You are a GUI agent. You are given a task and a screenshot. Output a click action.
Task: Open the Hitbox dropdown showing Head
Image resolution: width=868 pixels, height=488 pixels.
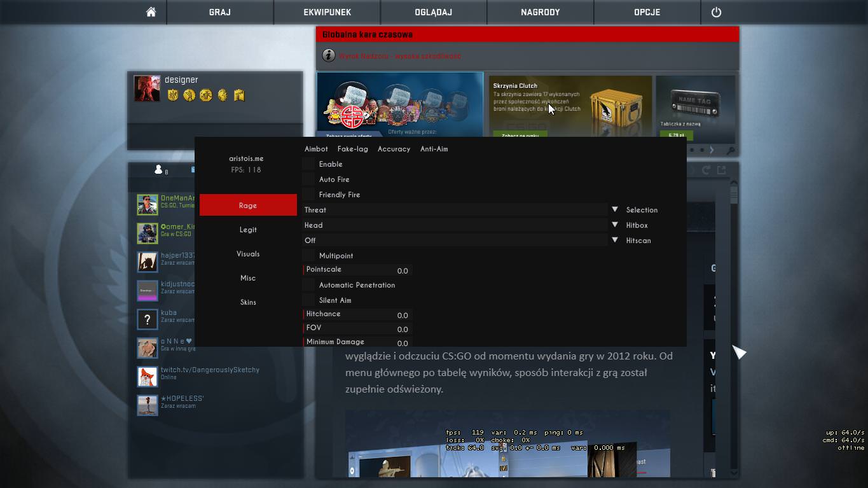(x=455, y=225)
